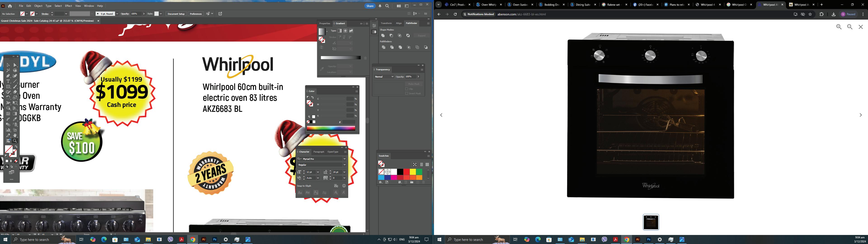Image resolution: width=868 pixels, height=244 pixels.
Task: Switch to the Align panel tab
Action: tap(399, 23)
